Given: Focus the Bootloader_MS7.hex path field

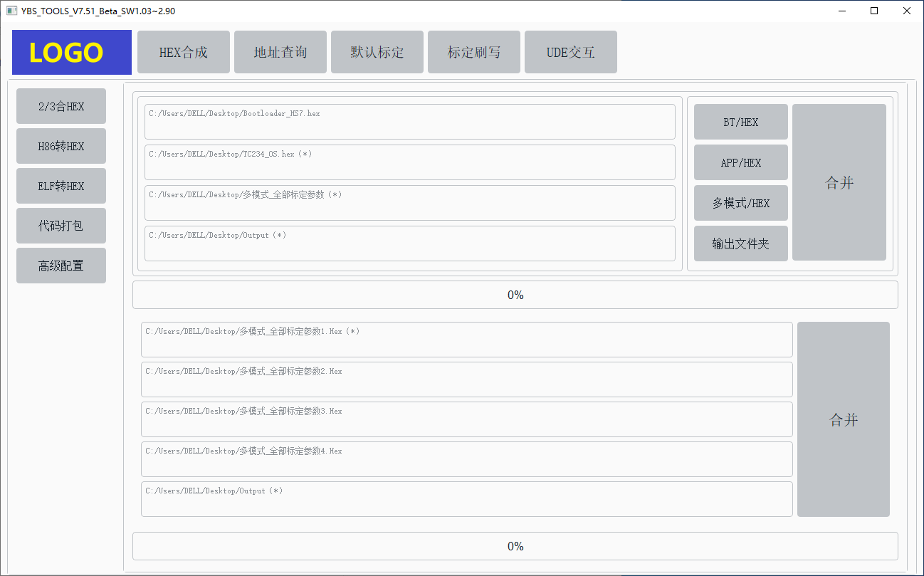Looking at the screenshot, I should point(410,122).
